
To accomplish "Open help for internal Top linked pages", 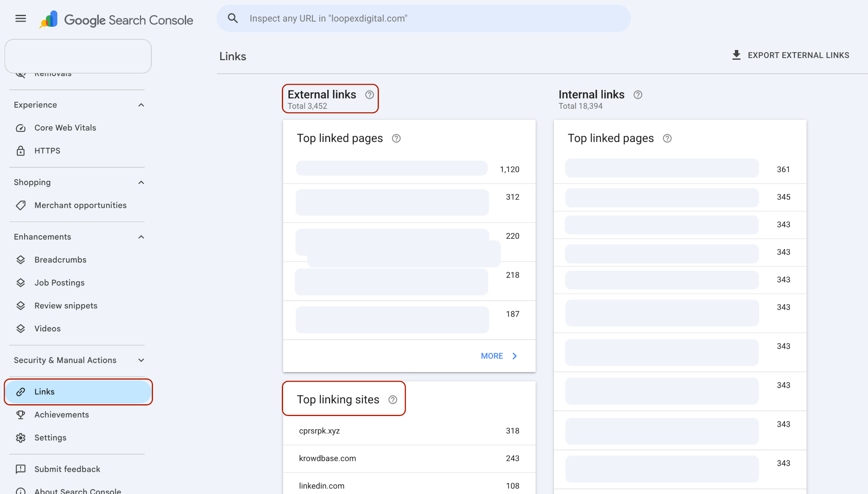I will 667,139.
